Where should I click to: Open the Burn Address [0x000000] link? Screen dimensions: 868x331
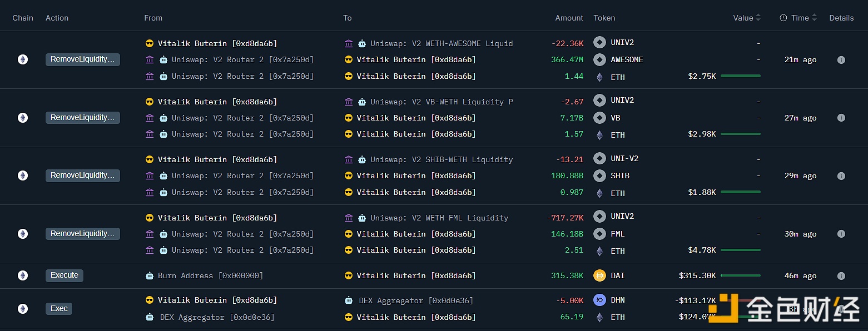pyautogui.click(x=210, y=275)
